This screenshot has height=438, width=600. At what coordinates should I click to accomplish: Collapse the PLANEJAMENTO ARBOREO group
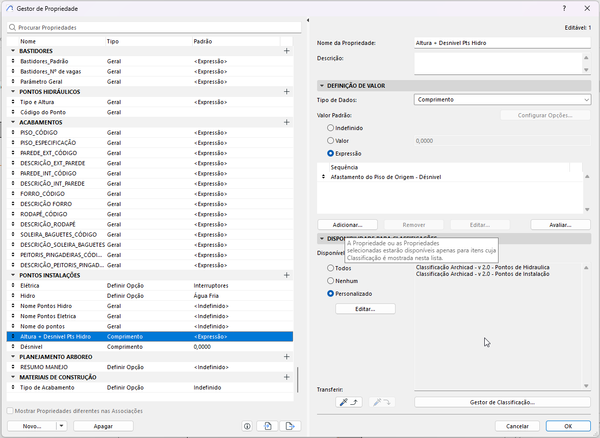coord(13,357)
